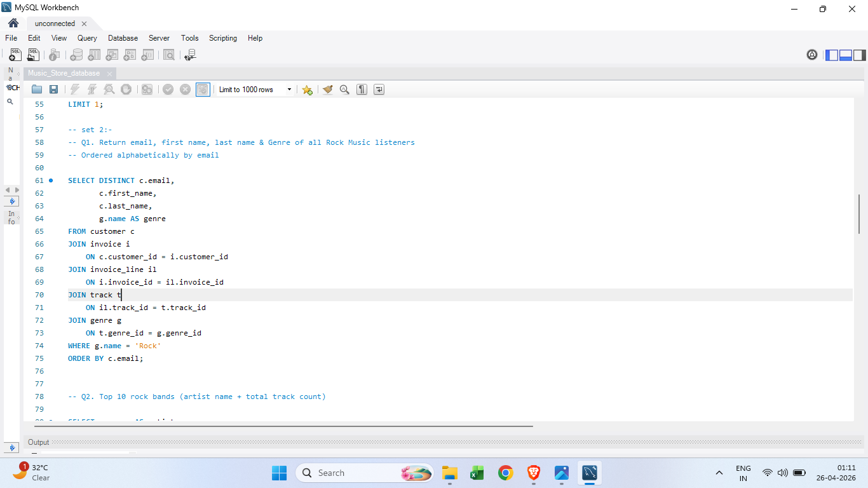This screenshot has width=868, height=488.
Task: Execute the query with the lightning bolt
Action: click(x=75, y=90)
